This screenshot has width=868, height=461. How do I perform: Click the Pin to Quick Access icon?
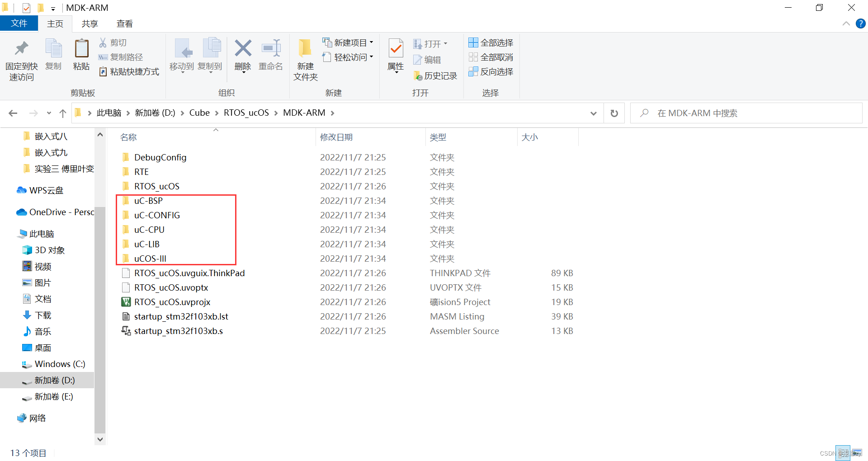21,49
